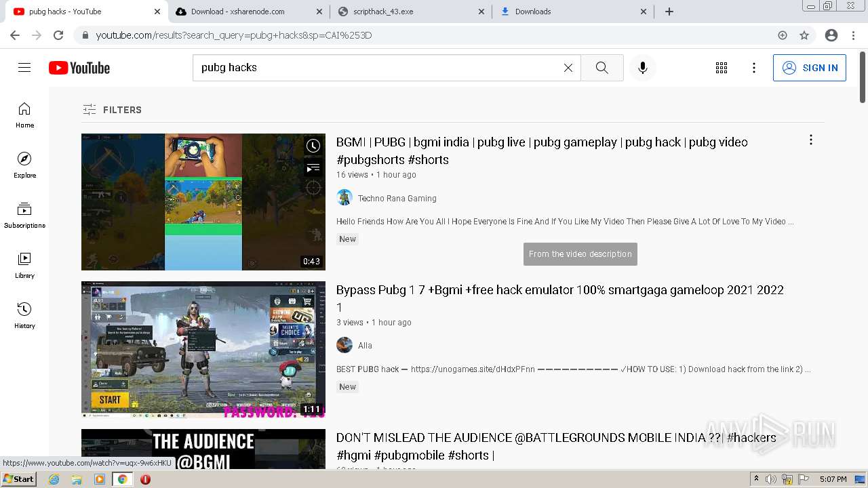Click Techno Rana Gaming channel avatar

click(344, 198)
